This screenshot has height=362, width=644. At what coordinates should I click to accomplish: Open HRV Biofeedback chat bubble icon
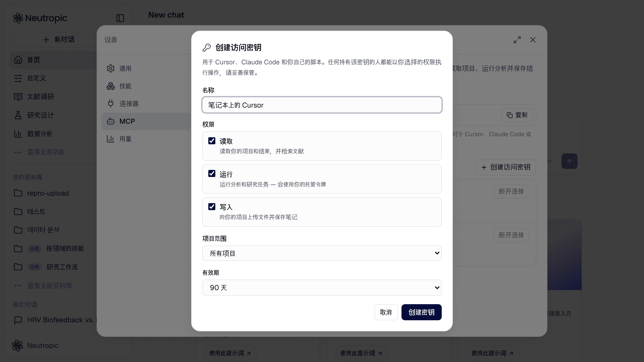[18, 320]
